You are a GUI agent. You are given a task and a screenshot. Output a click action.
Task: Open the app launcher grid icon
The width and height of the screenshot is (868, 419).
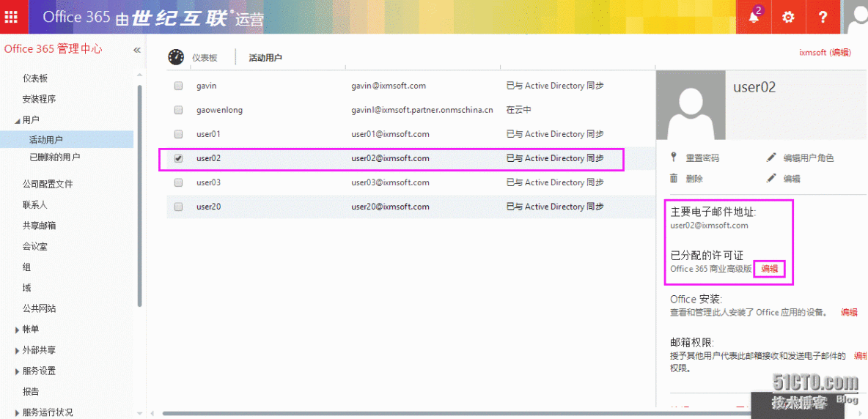(x=10, y=17)
